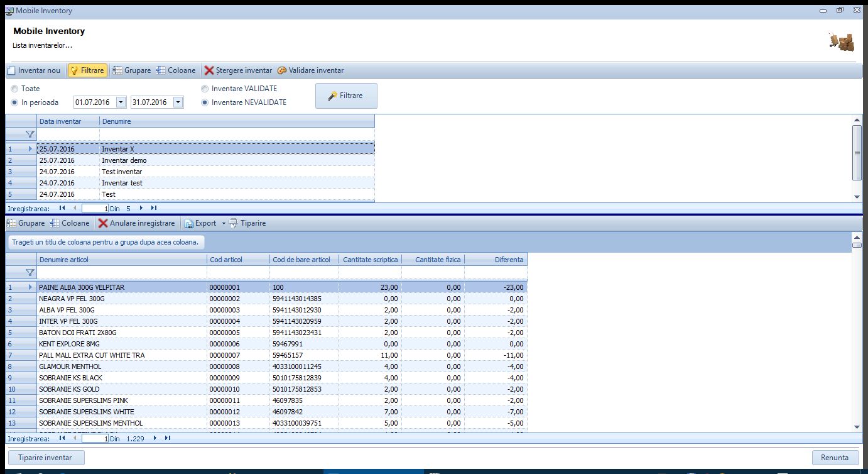Viewport: 868px width, 474px height.
Task: Click Stergere inventar red X icon
Action: (x=210, y=70)
